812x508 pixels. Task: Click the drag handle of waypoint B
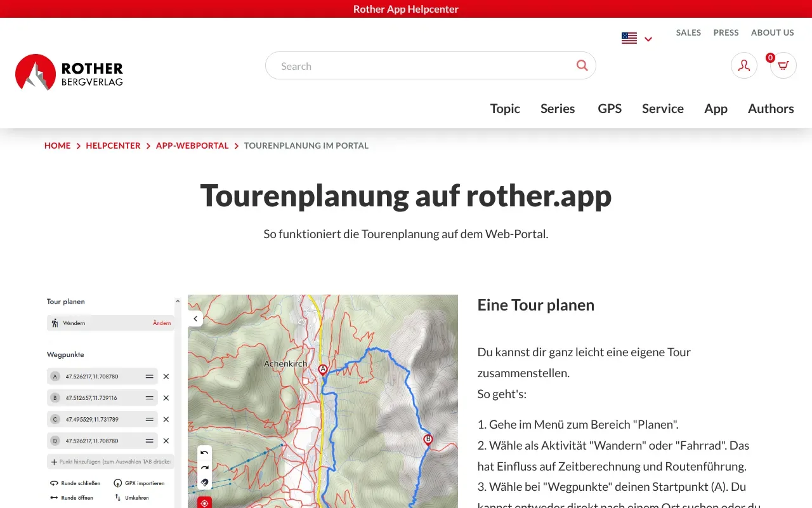(x=150, y=398)
